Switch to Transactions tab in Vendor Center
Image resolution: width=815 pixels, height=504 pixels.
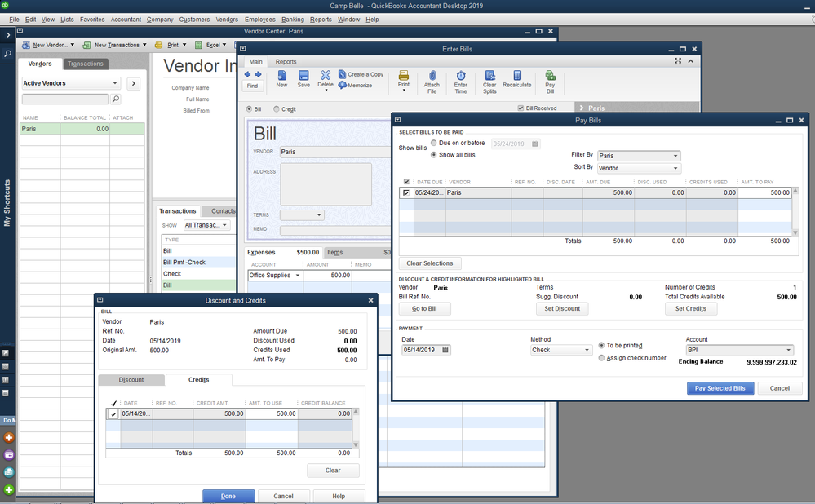tap(85, 64)
